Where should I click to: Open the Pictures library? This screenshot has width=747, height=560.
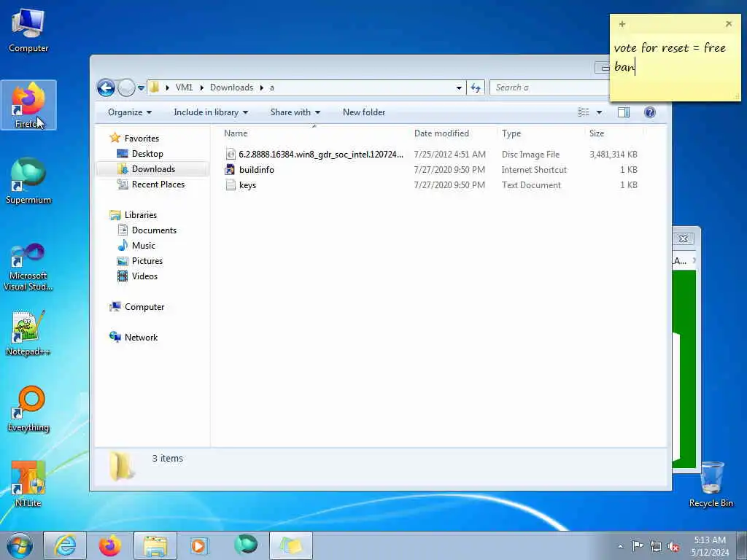147,261
